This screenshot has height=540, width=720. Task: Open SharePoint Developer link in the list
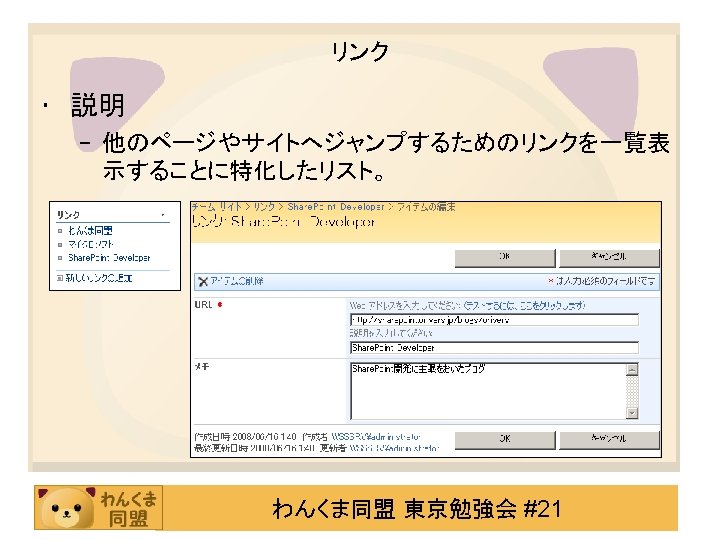109,258
